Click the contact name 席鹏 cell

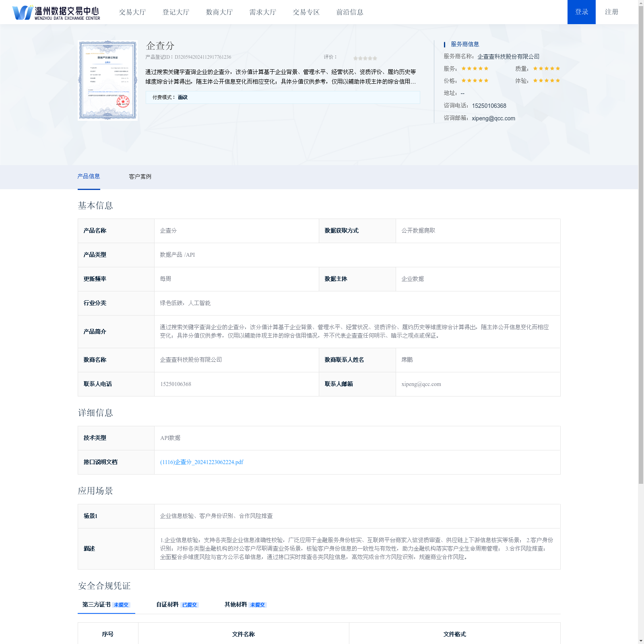tap(478, 360)
